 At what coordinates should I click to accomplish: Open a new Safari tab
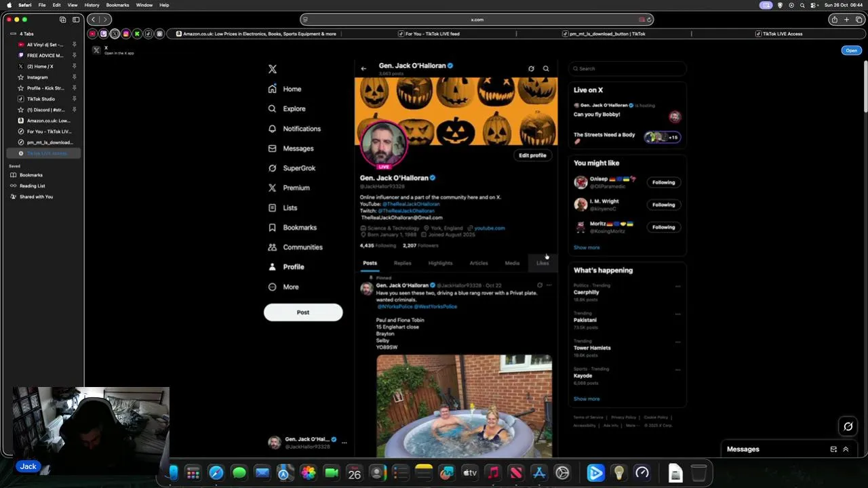[x=846, y=20]
